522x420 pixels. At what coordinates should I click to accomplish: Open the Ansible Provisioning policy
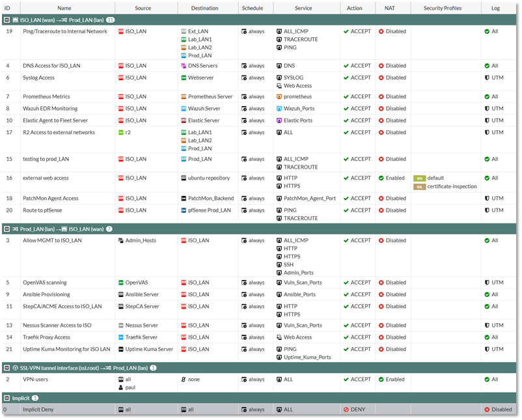tap(46, 294)
